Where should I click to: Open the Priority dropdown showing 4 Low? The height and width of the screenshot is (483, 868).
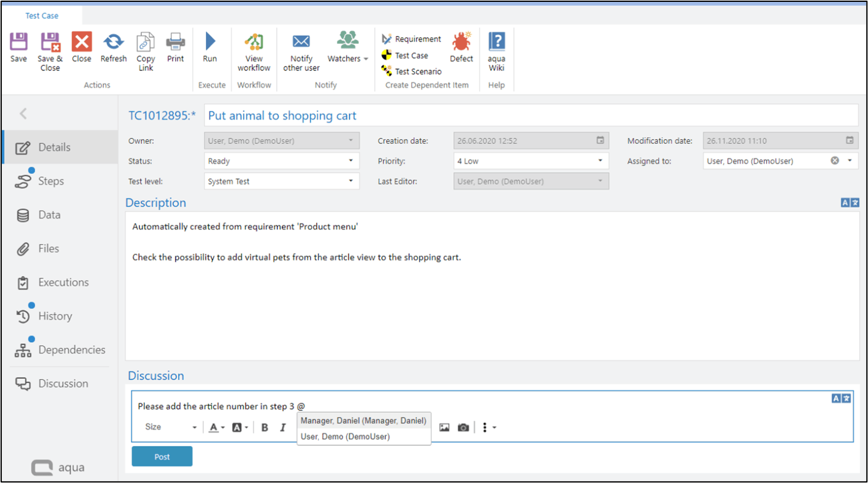click(x=599, y=161)
